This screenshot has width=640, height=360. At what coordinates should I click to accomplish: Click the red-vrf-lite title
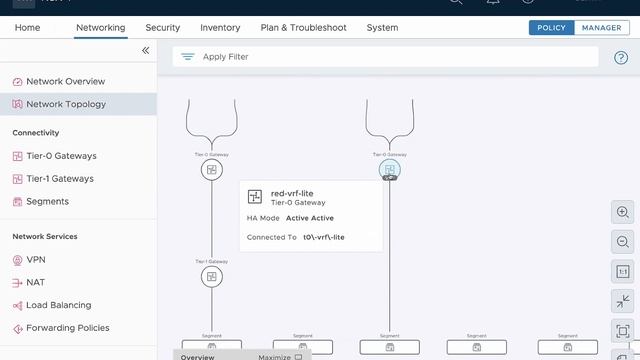coord(292,193)
